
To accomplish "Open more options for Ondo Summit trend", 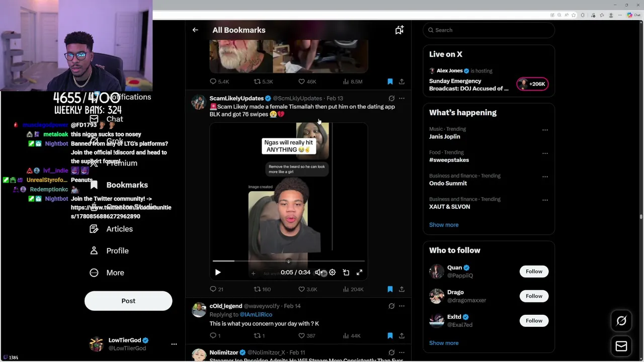I will (545, 176).
